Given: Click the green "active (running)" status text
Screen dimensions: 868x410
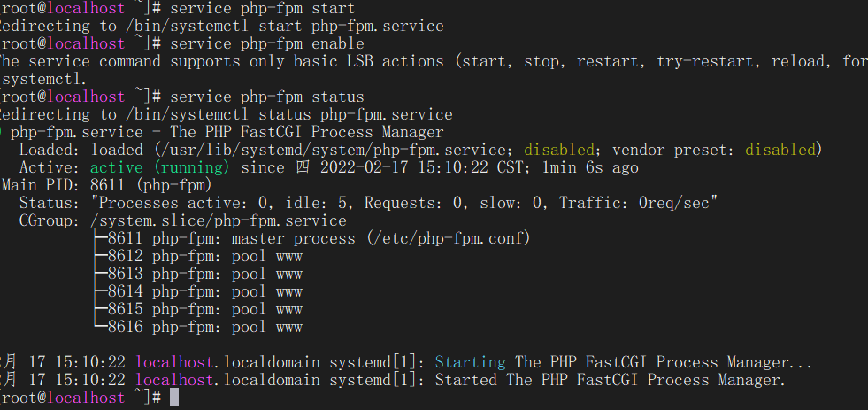Looking at the screenshot, I should (x=159, y=167).
